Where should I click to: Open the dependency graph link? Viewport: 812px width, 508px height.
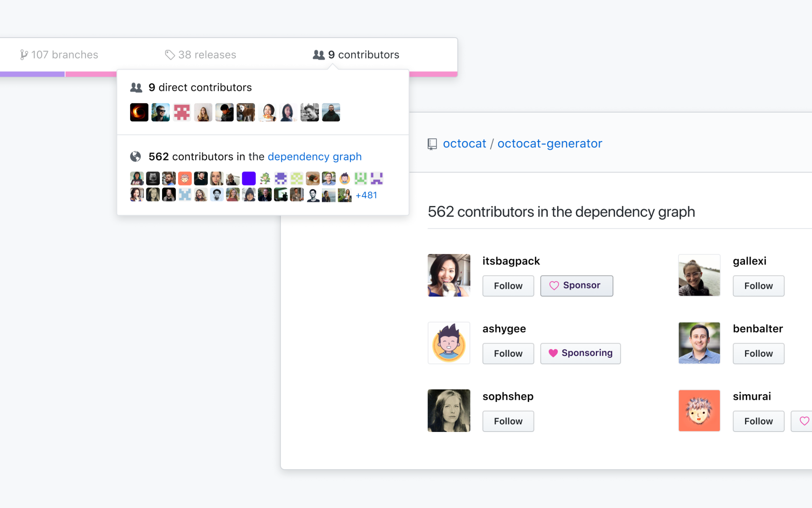click(x=314, y=157)
